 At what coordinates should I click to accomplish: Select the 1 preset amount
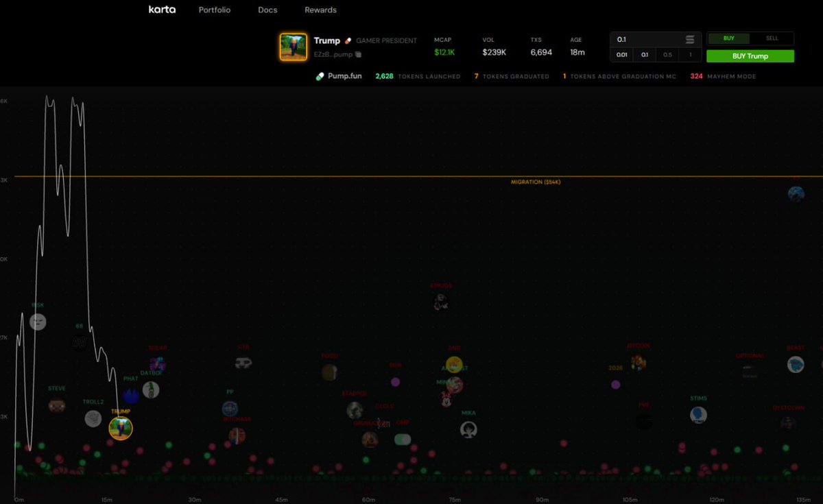690,55
